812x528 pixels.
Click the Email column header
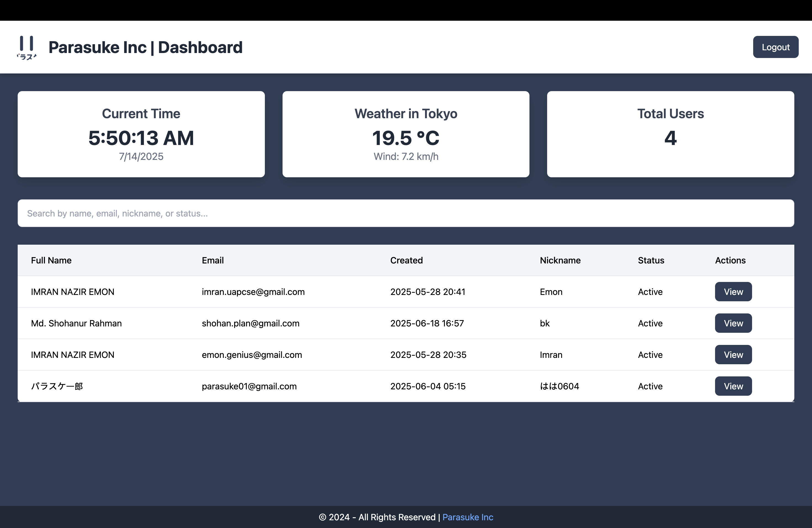point(213,260)
